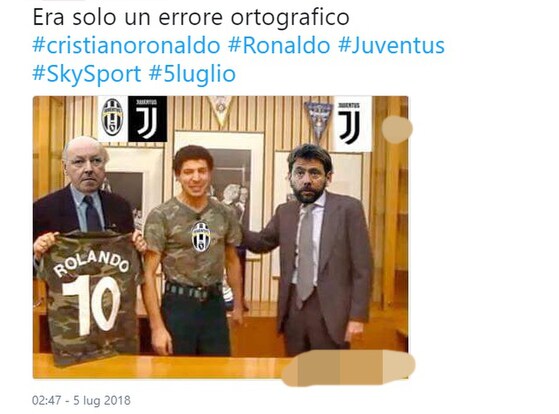Click the cream pennant at top center

point(221,111)
